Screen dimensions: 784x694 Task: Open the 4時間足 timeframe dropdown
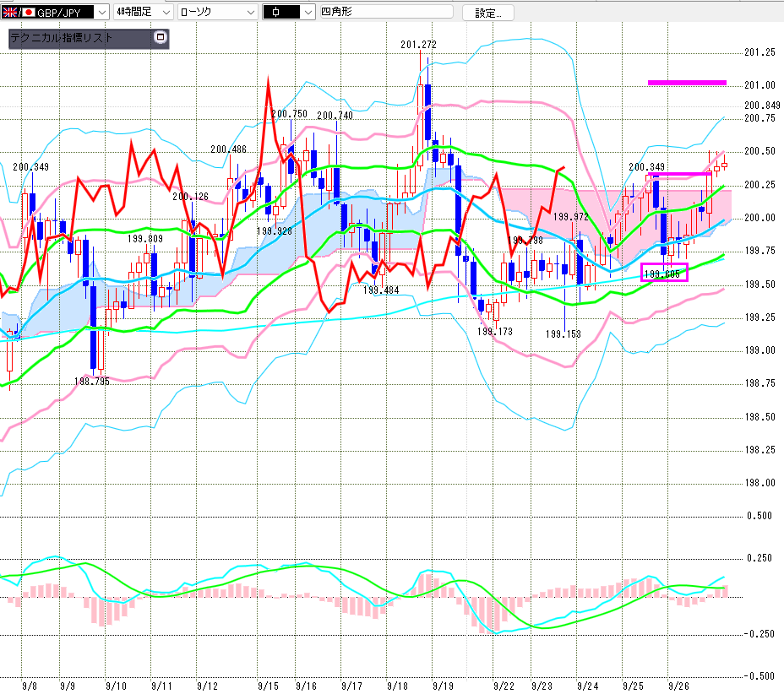pos(165,12)
